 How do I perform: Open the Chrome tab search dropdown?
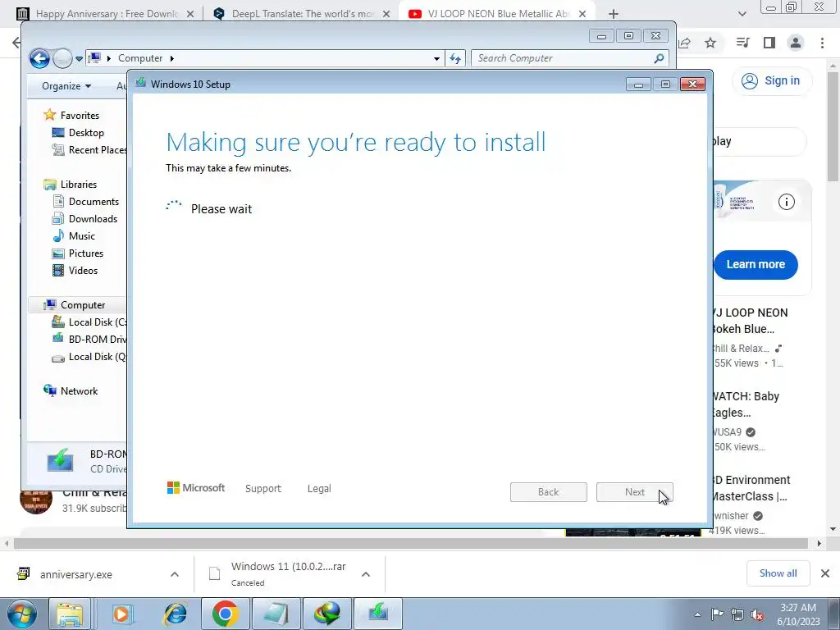point(742,15)
